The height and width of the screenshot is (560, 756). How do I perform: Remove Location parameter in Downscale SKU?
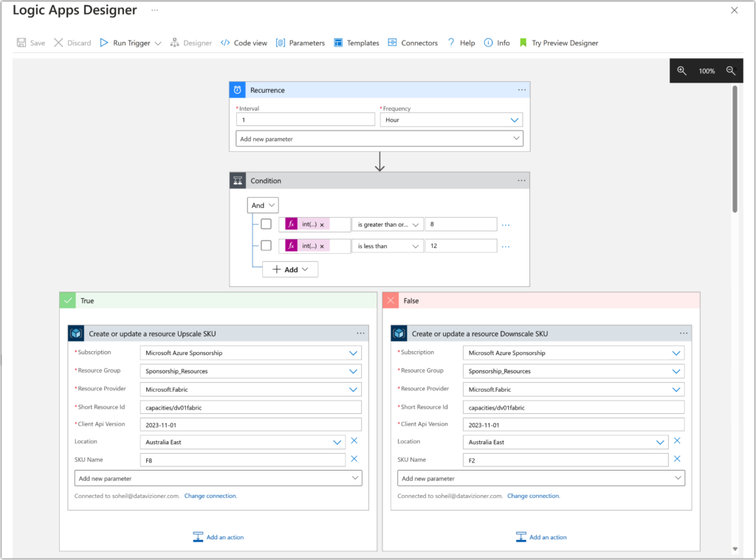[x=677, y=441]
